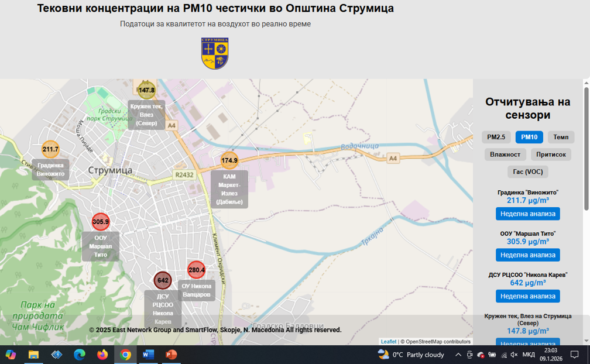
Task: Switch readings to PM2.5
Action: 496,137
